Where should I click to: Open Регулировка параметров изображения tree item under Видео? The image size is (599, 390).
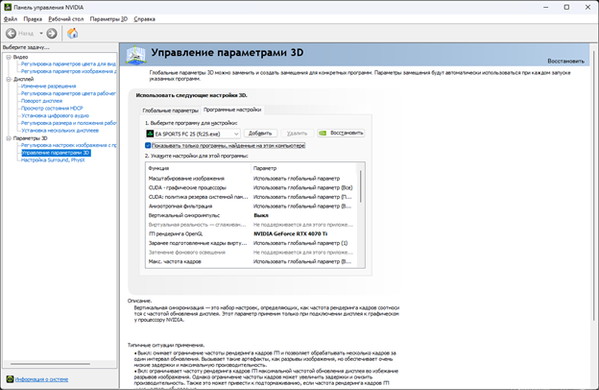click(69, 71)
